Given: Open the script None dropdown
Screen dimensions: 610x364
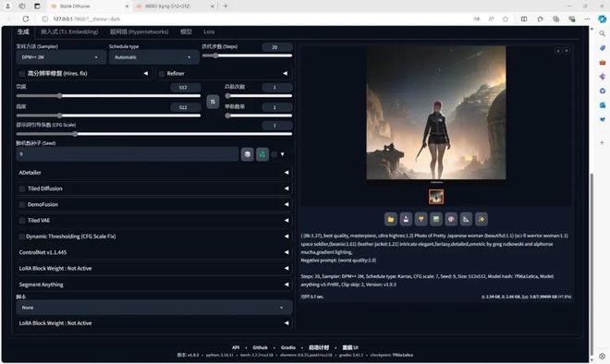Looking at the screenshot, I should click(154, 308).
